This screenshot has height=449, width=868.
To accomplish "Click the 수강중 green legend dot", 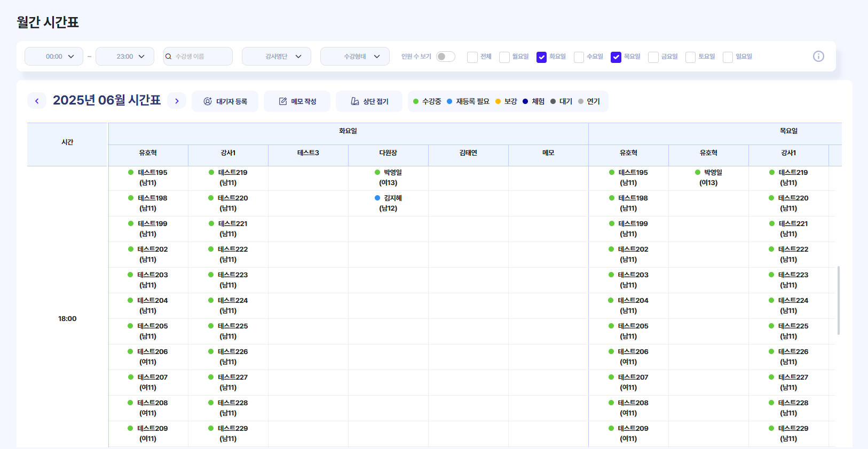I will pyautogui.click(x=416, y=101).
